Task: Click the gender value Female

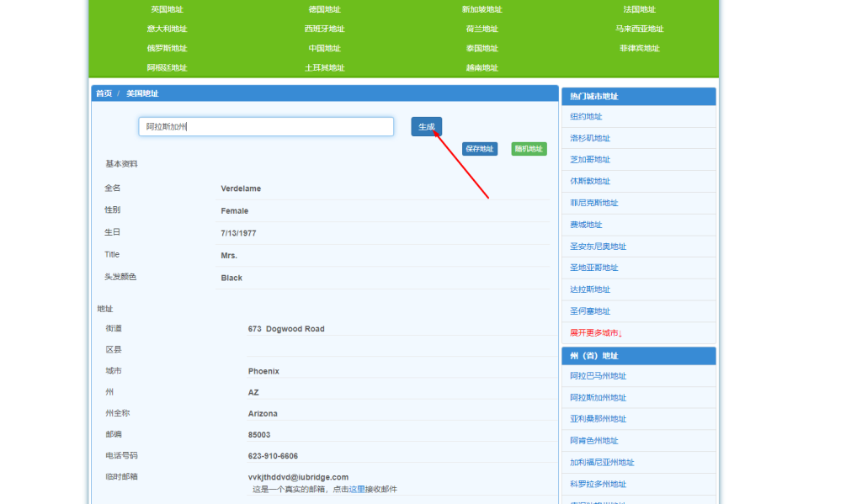Action: pyautogui.click(x=235, y=211)
